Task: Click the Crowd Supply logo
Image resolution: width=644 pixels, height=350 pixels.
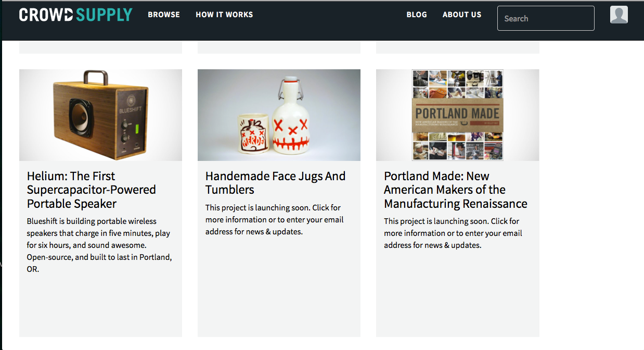Action: pos(75,15)
